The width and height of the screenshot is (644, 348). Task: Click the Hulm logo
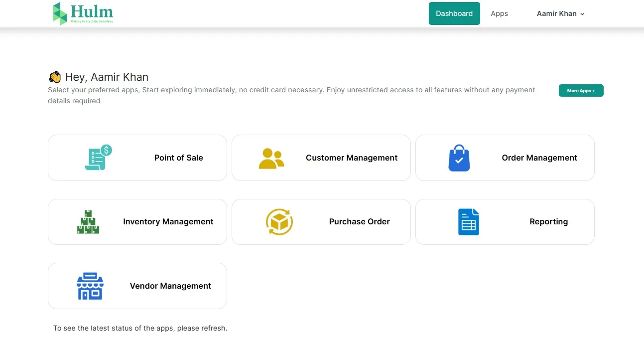(x=83, y=13)
